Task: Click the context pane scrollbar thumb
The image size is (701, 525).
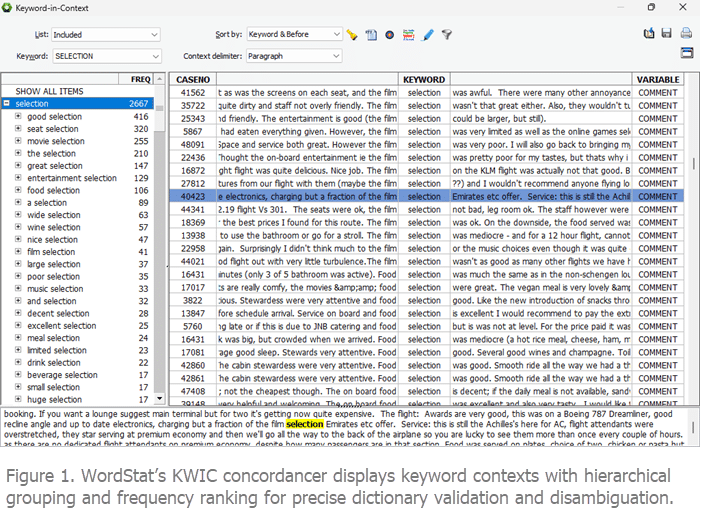Action: coord(693,427)
